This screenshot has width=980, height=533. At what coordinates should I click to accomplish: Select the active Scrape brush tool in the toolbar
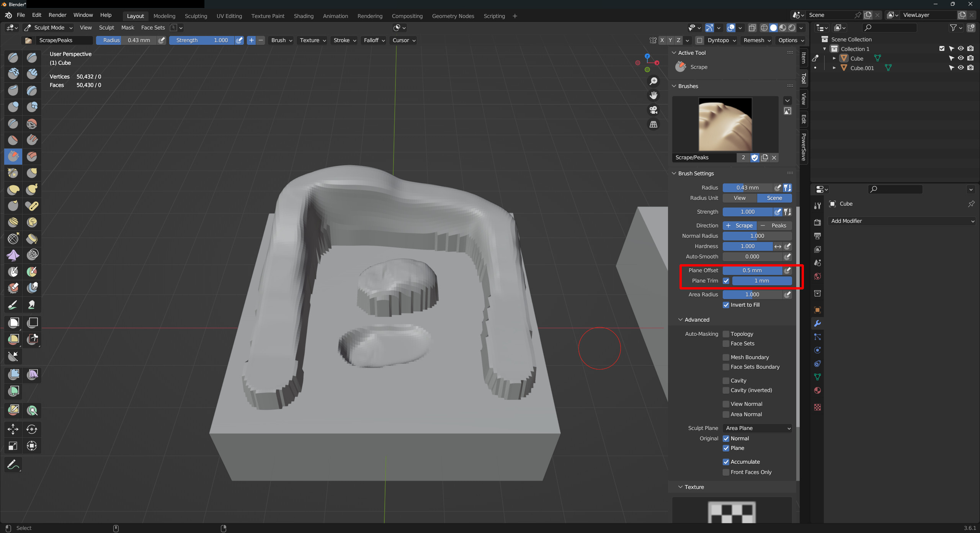[13, 156]
